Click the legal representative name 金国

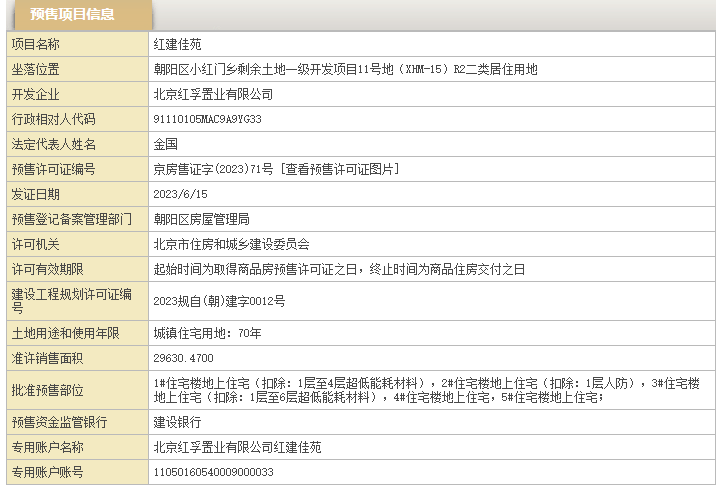[x=165, y=144]
